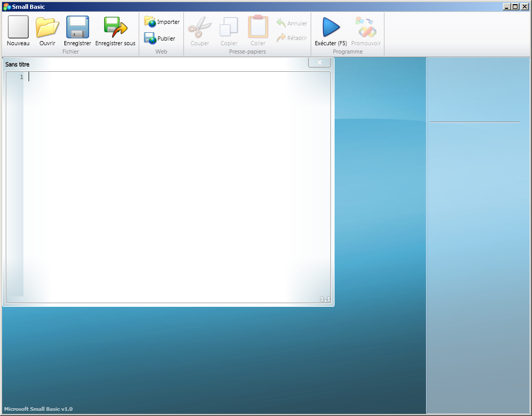The image size is (532, 416).
Task: Choose Enregistrer sous to save as
Action: pos(115,31)
